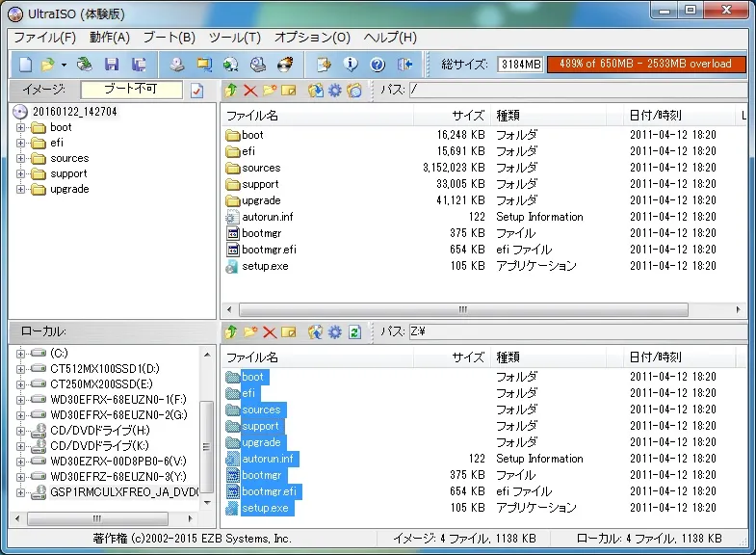Click the Exit door icon
This screenshot has height=555, width=756.
[404, 65]
